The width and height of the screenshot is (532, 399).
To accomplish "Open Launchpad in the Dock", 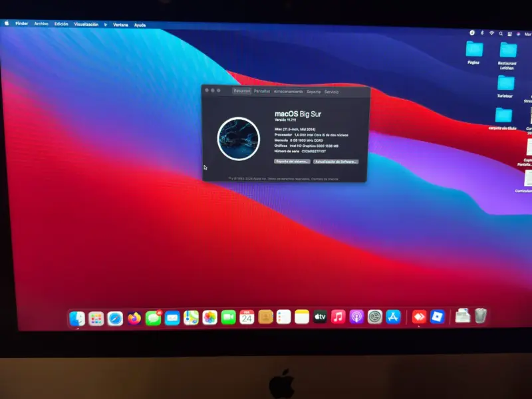I will [x=96, y=319].
